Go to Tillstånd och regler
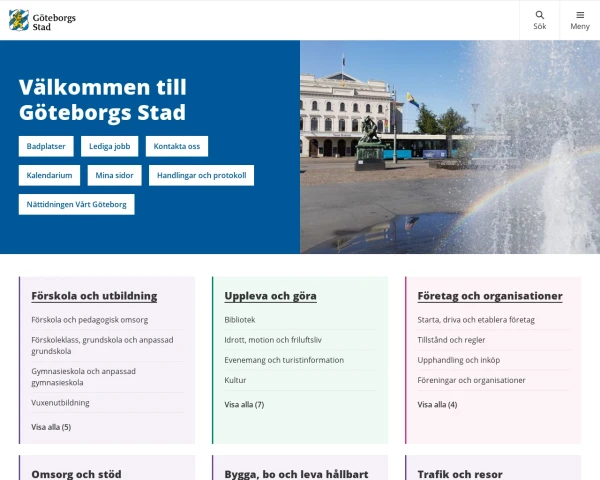The width and height of the screenshot is (600, 480). [x=451, y=340]
